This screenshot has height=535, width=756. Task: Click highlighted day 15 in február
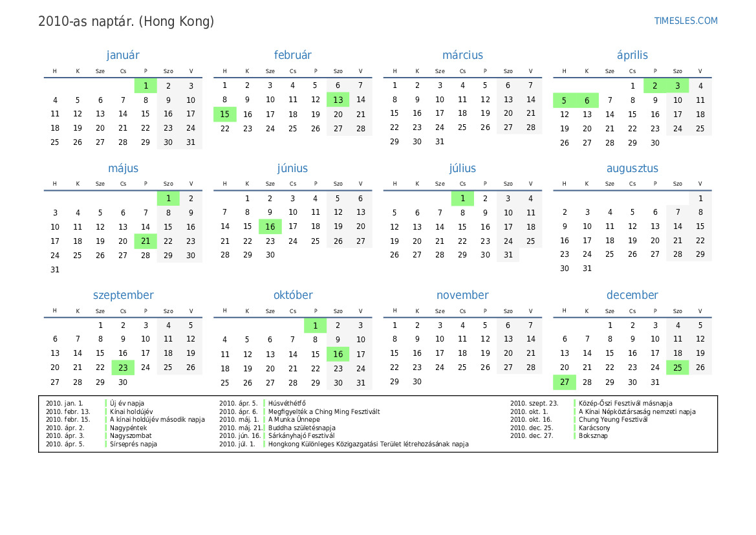tap(224, 115)
